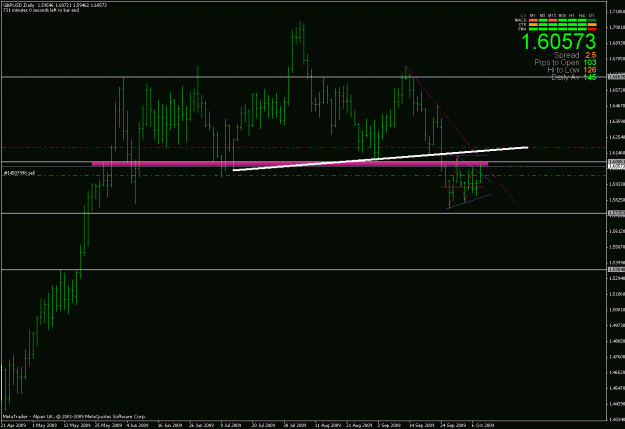
Task: Click the Daily Av 145 value
Action: tap(590, 77)
